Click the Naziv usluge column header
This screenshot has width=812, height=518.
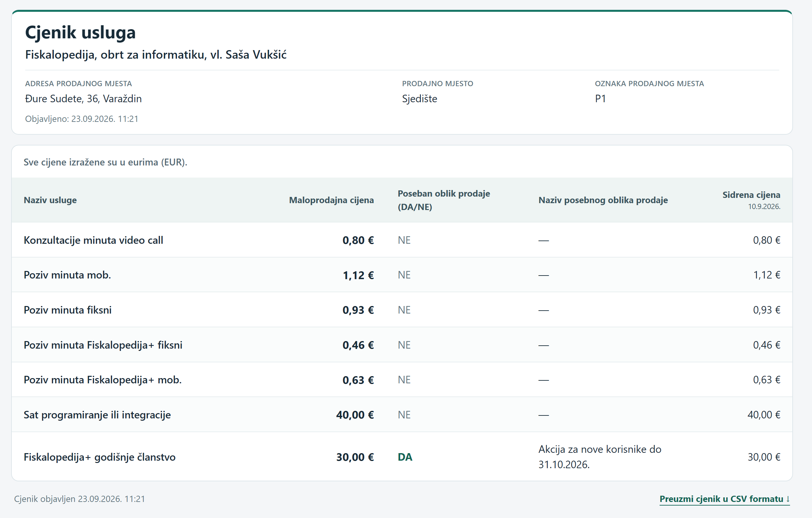(x=50, y=200)
